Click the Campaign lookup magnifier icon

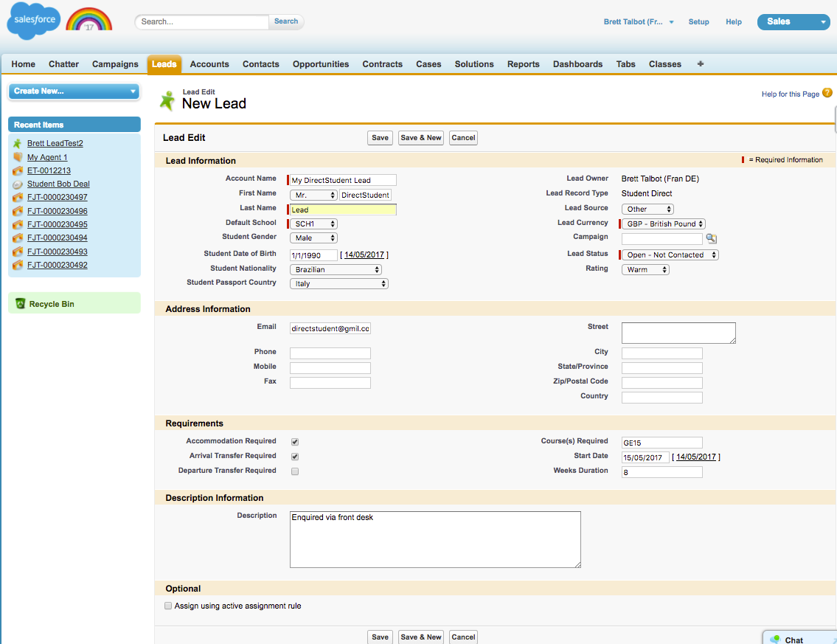click(711, 239)
